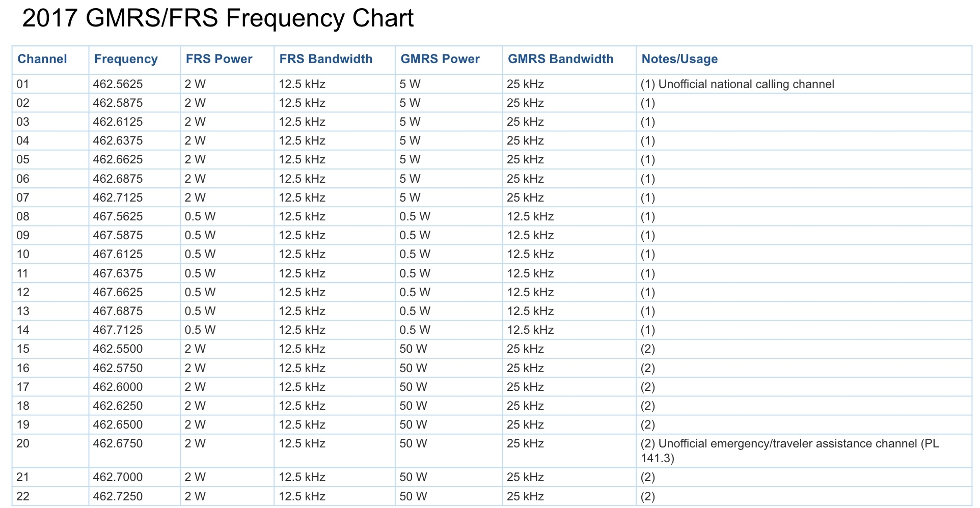Select the 462.5625 frequency cell
This screenshot has height=508, width=980.
point(118,84)
